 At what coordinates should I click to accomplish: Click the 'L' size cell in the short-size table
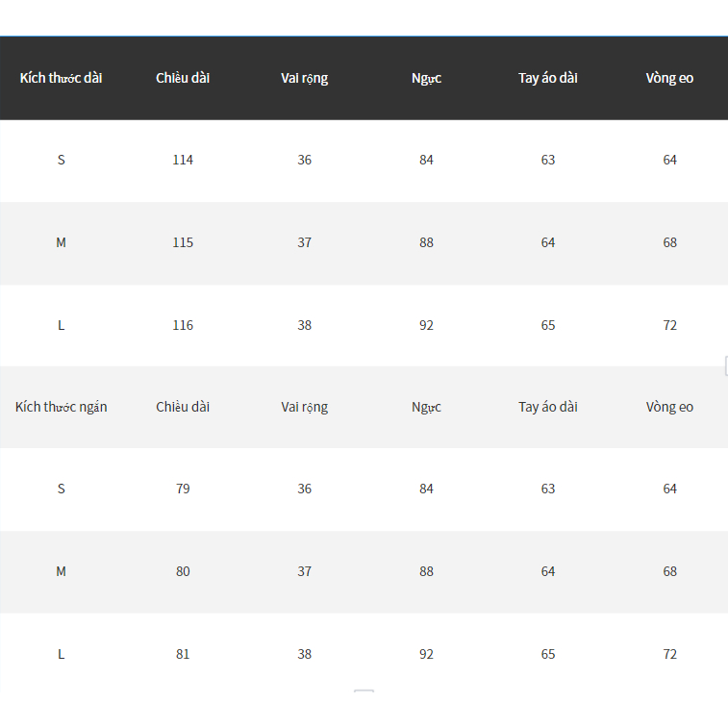[x=61, y=654]
